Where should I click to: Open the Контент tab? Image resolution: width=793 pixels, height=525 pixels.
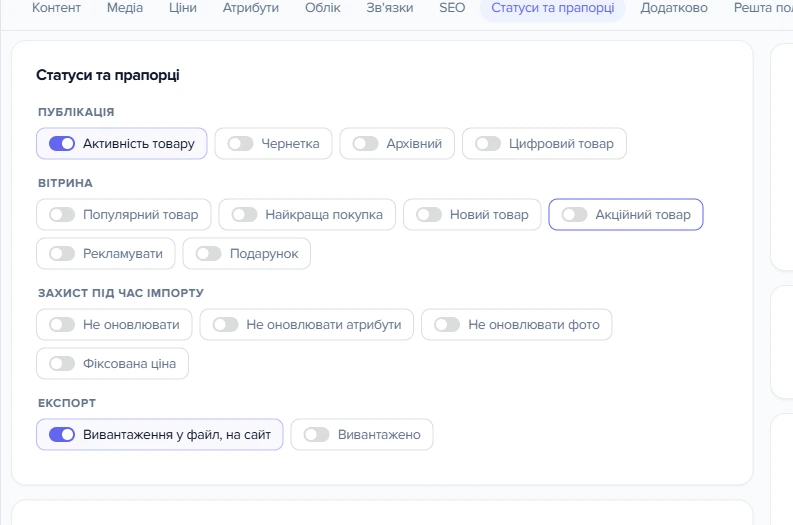point(56,8)
